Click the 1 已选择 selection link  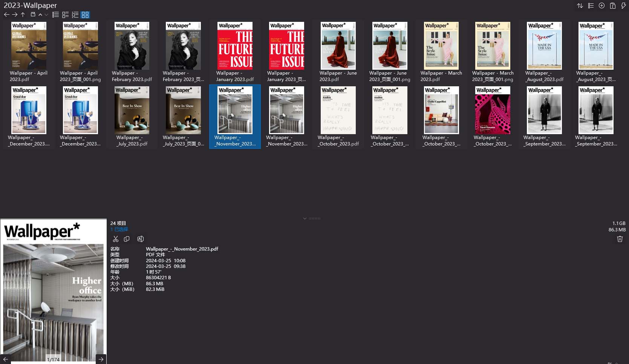(119, 229)
